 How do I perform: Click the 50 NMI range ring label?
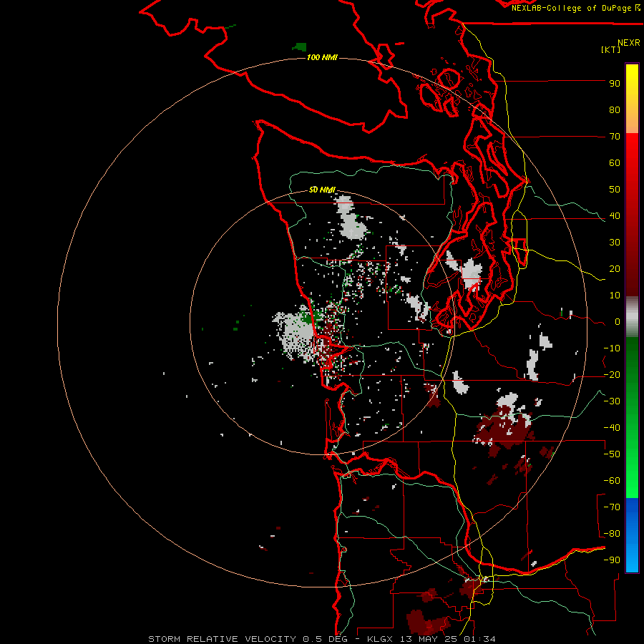click(x=322, y=190)
